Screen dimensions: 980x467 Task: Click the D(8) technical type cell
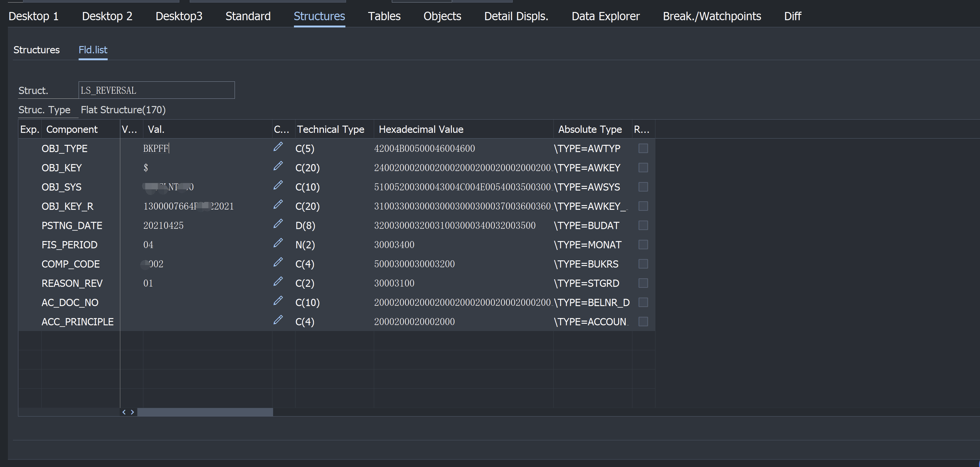305,226
